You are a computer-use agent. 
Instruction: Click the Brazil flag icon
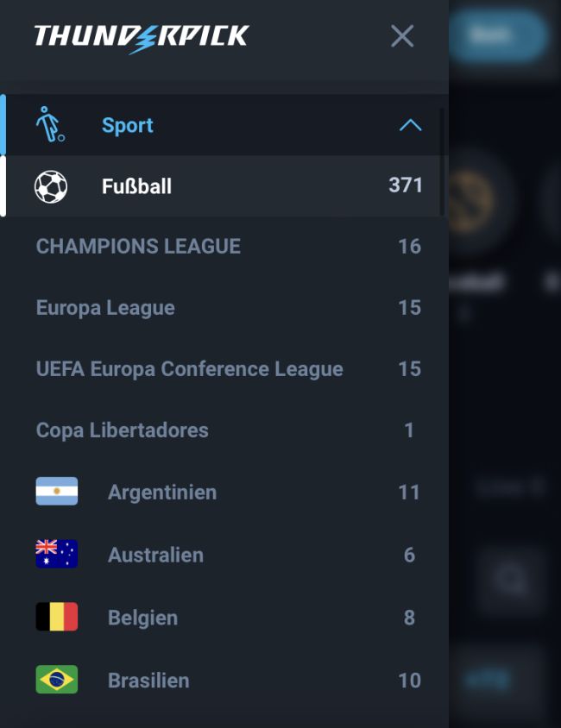point(57,680)
